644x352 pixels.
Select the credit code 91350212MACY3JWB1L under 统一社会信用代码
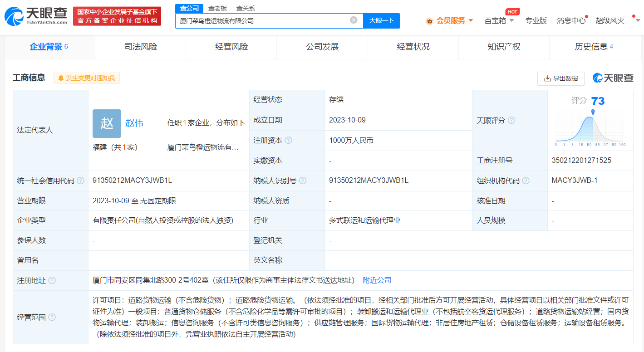click(x=132, y=180)
